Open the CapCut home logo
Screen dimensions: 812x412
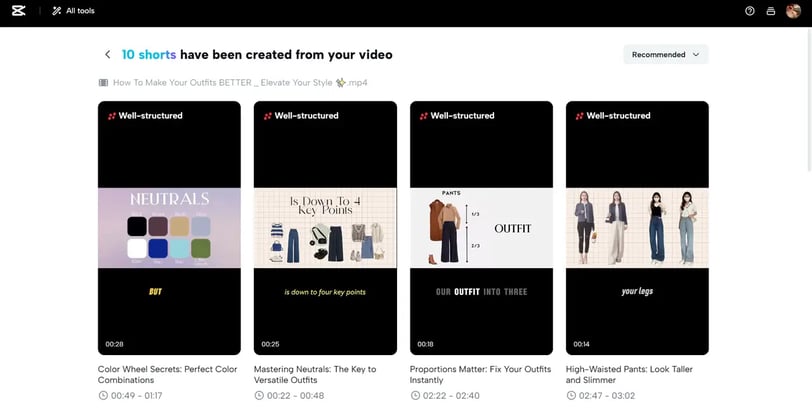19,11
